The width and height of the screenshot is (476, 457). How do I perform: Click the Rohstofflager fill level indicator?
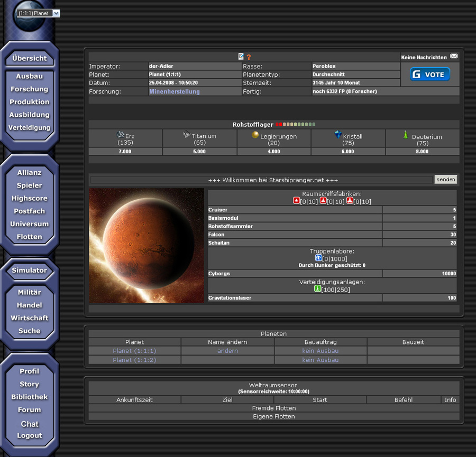click(x=295, y=125)
